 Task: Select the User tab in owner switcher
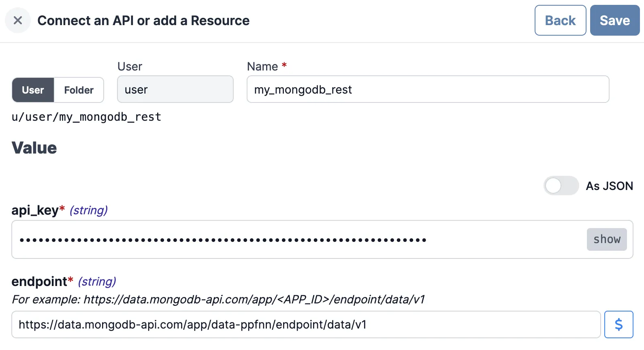[x=33, y=90]
